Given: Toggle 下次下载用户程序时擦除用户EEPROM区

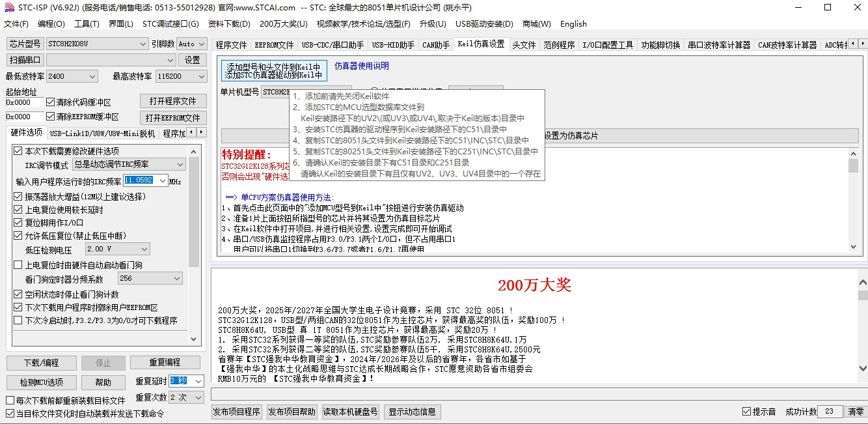Looking at the screenshot, I should 18,307.
